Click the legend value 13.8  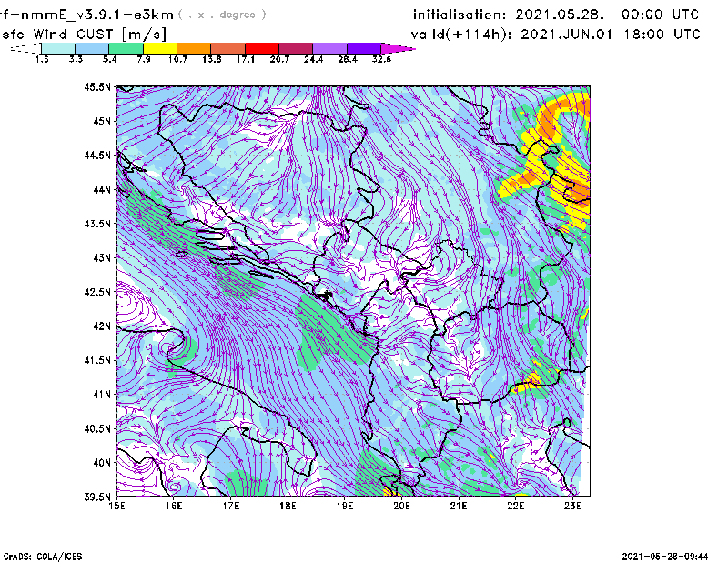[x=212, y=59]
